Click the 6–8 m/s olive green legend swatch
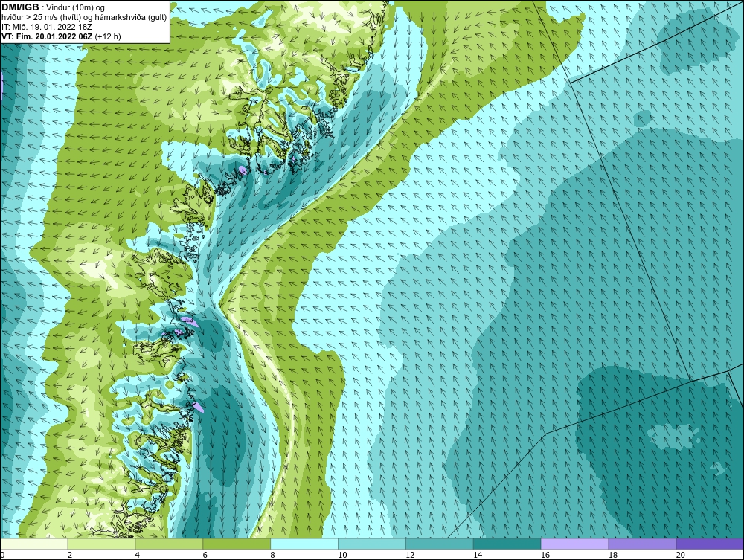 pos(237,544)
